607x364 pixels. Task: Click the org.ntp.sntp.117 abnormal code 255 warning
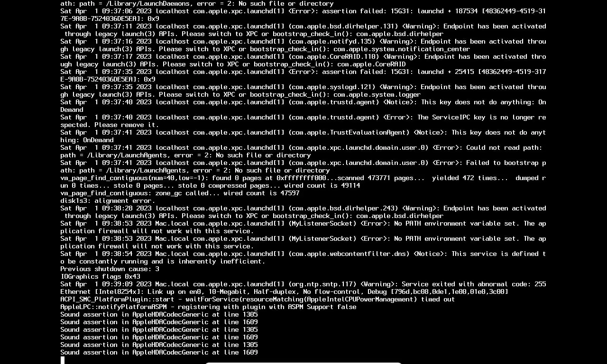tap(303, 284)
